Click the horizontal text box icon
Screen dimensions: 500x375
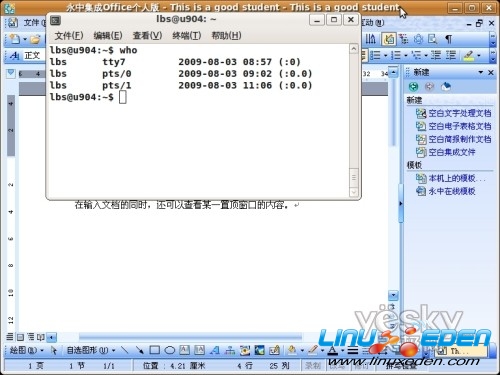click(184, 350)
